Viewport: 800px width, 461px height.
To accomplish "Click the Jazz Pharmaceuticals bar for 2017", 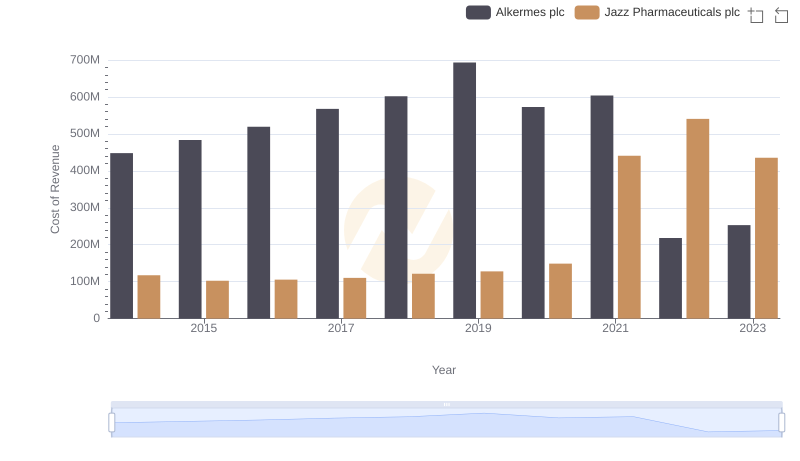I will [x=355, y=298].
